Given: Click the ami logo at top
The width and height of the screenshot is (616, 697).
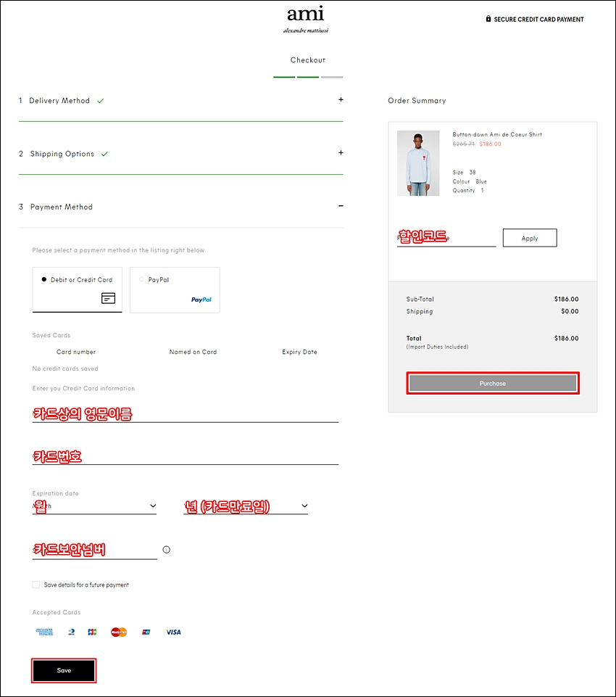Looking at the screenshot, I should [306, 19].
